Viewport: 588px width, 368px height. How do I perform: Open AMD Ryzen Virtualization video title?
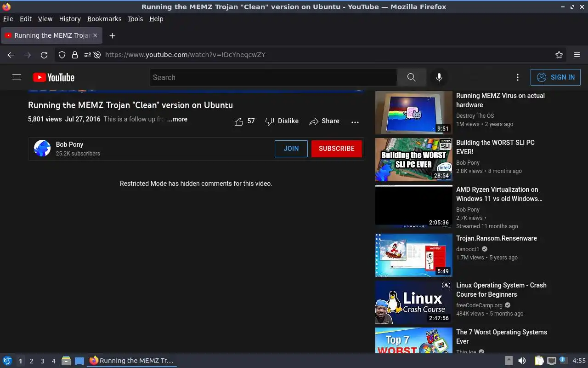point(499,194)
